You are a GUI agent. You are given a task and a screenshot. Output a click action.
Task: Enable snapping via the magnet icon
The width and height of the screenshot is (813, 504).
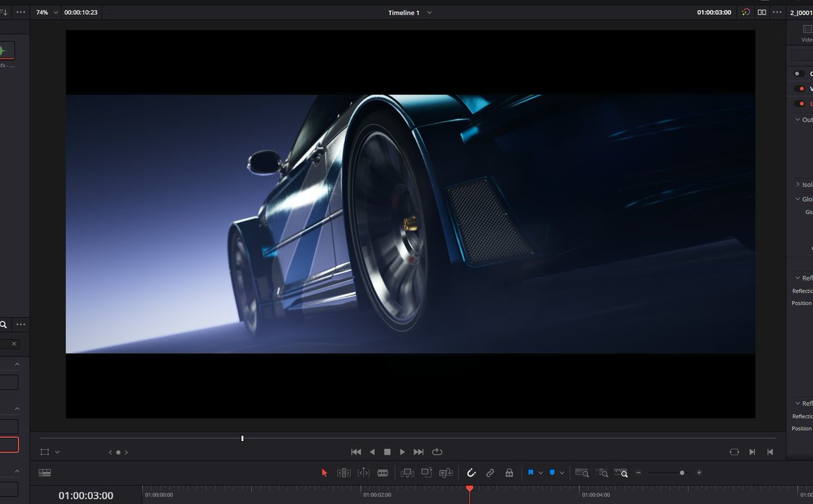click(x=471, y=473)
